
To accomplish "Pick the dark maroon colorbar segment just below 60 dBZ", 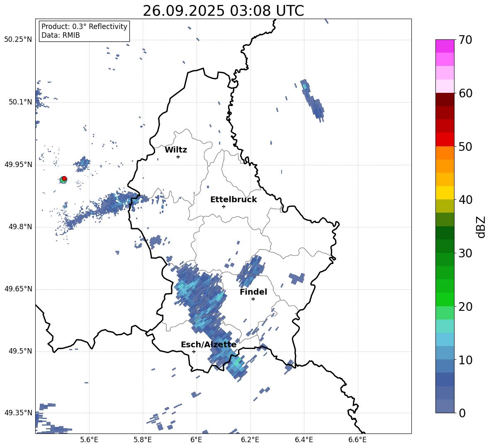I will [x=445, y=100].
